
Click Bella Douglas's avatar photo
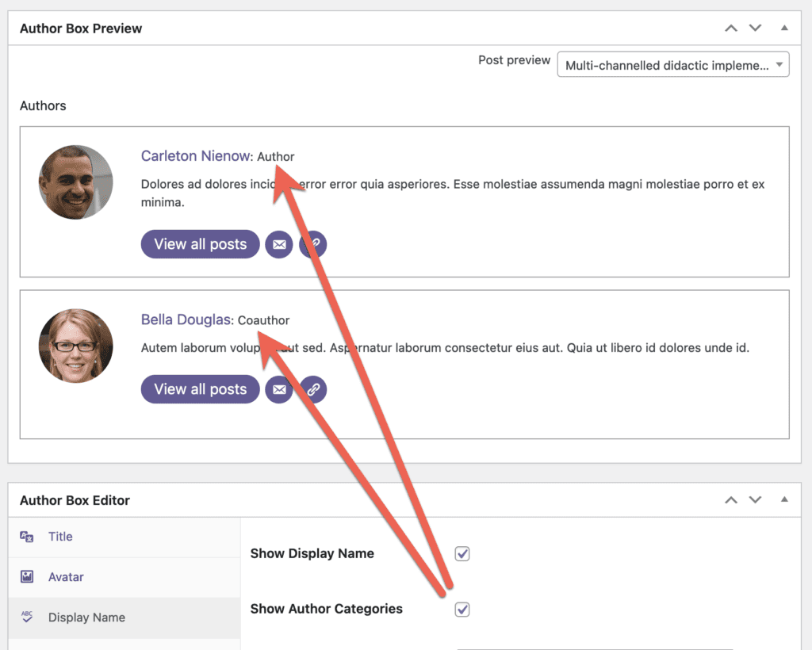(75, 346)
